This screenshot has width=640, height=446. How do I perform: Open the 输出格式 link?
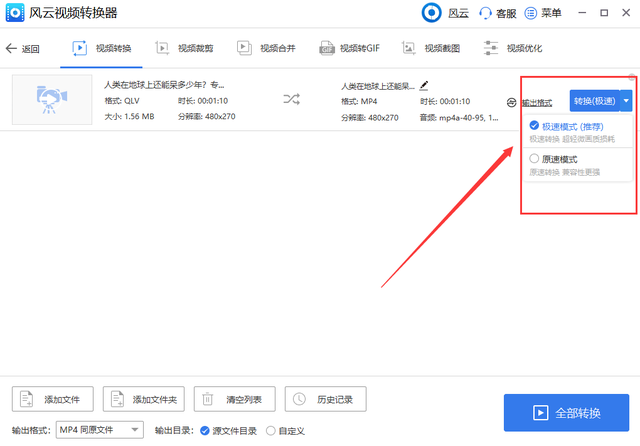[x=537, y=103]
